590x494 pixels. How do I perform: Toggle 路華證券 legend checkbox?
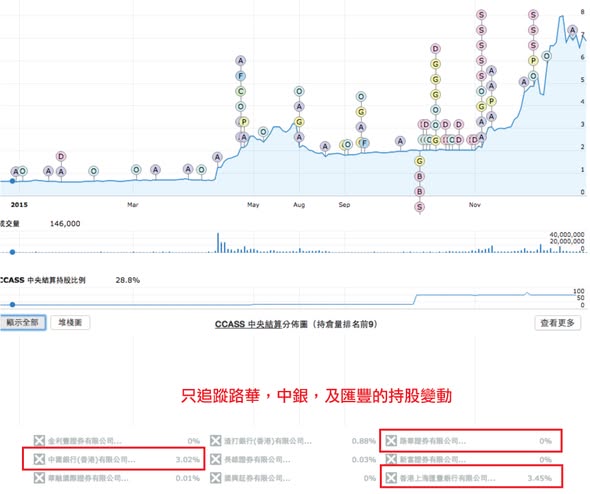(x=391, y=441)
